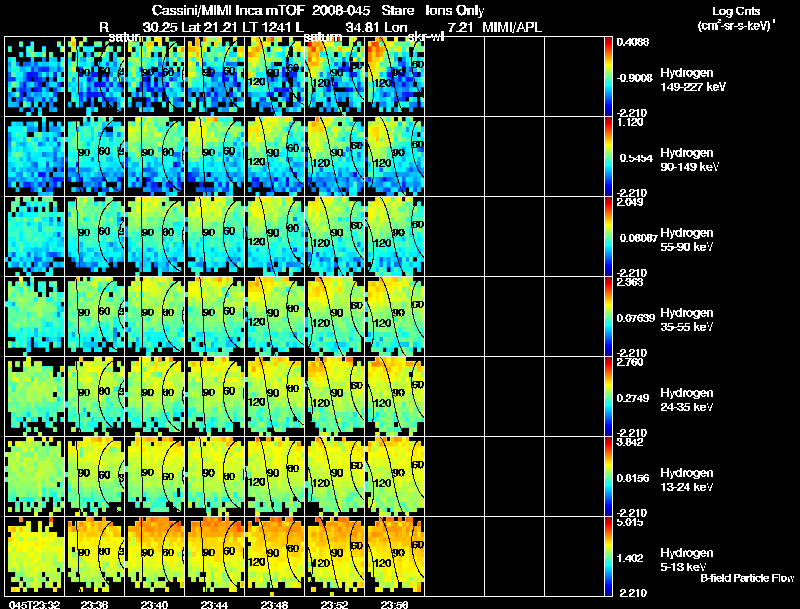Select the 23:48 panel for Hydrogen 35-55 keV

[x=275, y=317]
